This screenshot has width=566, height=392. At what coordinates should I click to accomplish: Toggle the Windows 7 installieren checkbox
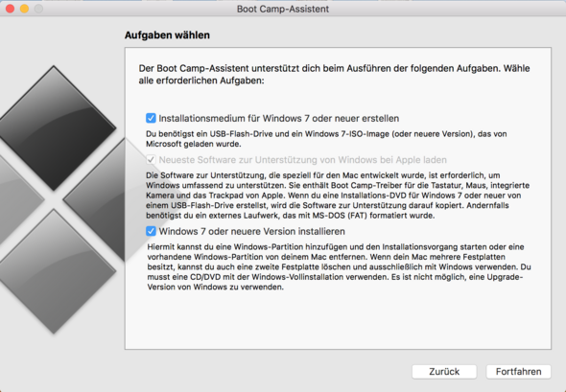tap(151, 231)
